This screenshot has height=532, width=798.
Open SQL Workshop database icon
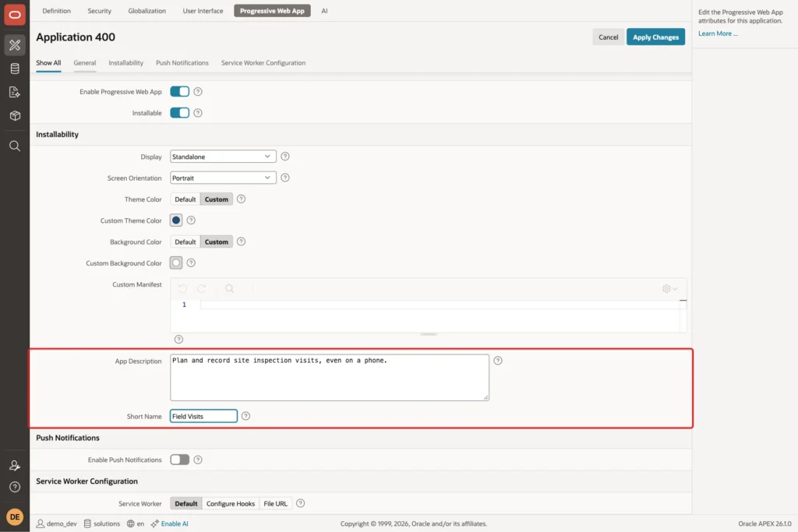pos(15,69)
